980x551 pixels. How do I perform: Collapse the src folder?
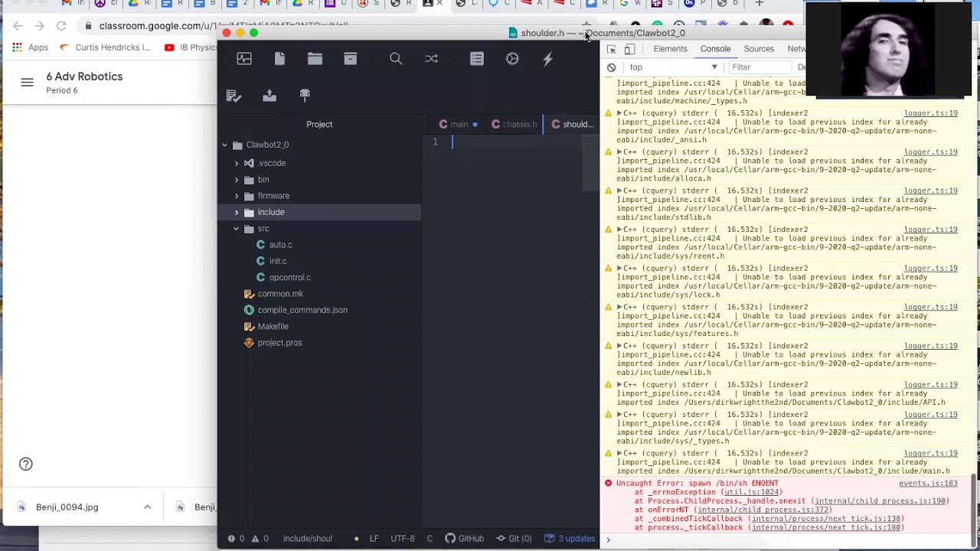point(237,229)
